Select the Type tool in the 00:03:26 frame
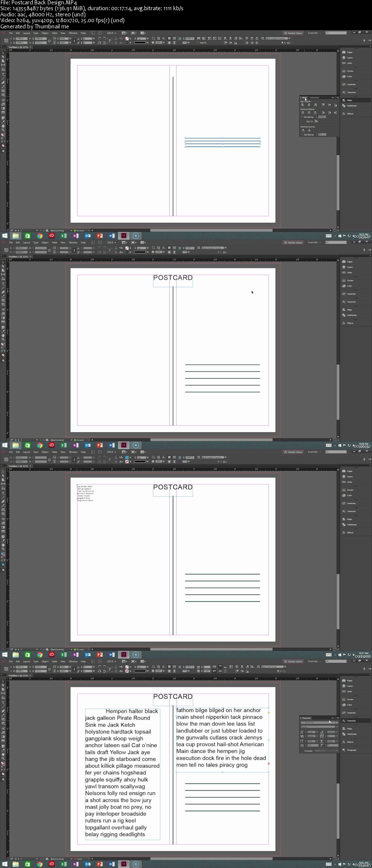The height and width of the screenshot is (868, 372). point(3,75)
